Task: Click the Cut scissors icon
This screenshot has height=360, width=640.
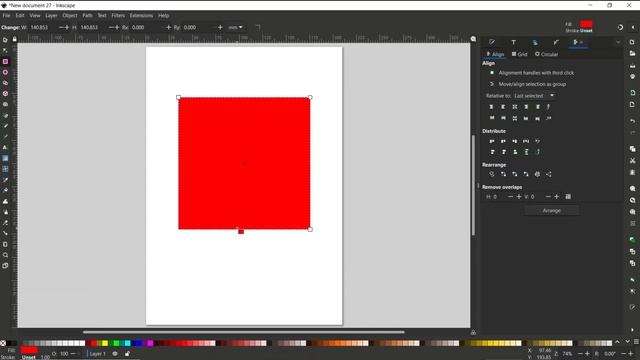Action: pos(632,161)
